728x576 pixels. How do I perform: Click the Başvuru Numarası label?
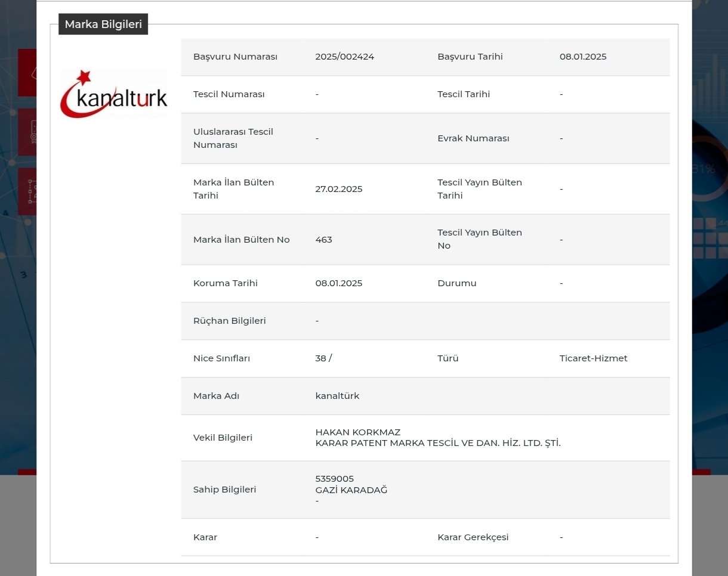(235, 57)
